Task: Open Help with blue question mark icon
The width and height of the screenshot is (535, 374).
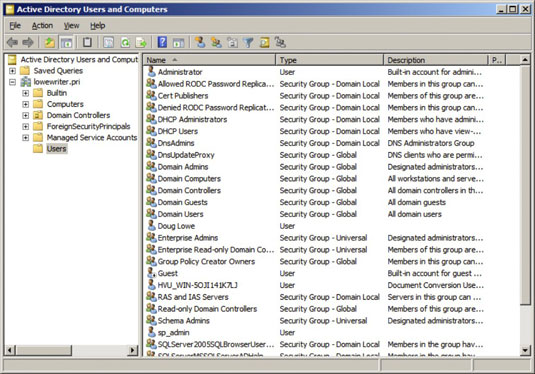Action: pyautogui.click(x=162, y=42)
